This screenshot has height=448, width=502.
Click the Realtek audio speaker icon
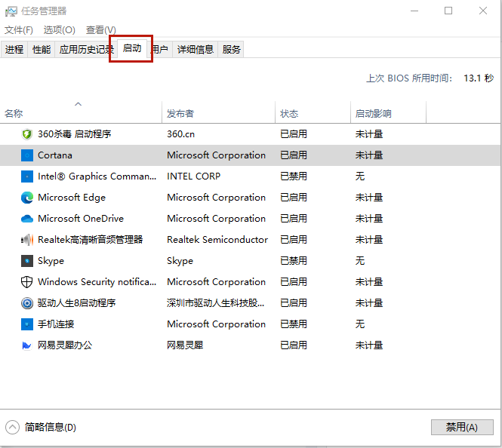[27, 240]
